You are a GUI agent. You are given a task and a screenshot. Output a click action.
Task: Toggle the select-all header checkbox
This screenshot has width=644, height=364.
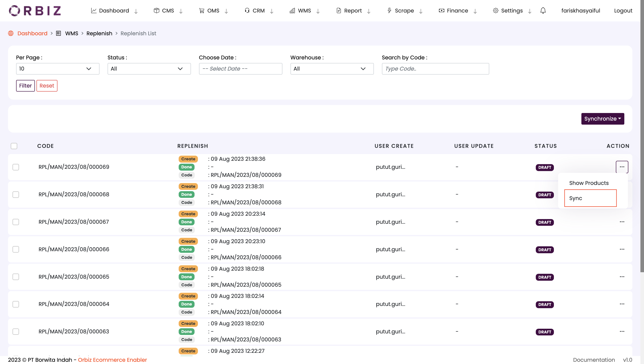point(14,146)
